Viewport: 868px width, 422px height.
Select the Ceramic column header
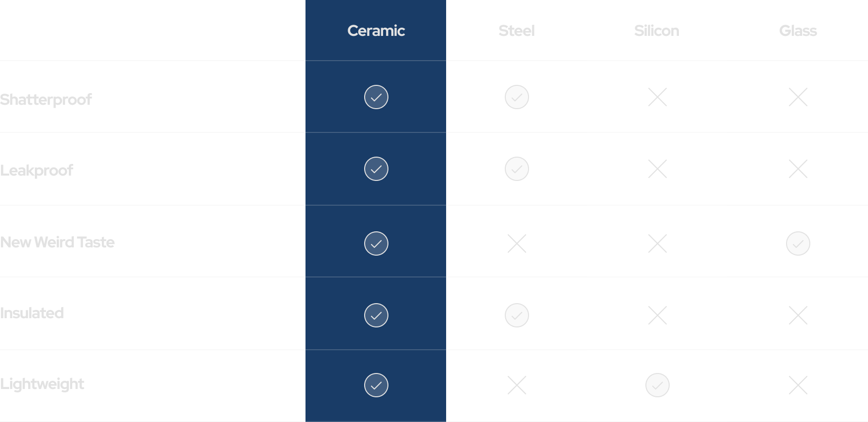click(x=376, y=31)
